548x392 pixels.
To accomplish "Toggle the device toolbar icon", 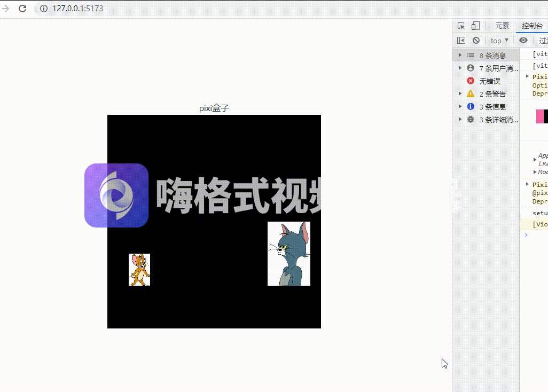I will [475, 26].
